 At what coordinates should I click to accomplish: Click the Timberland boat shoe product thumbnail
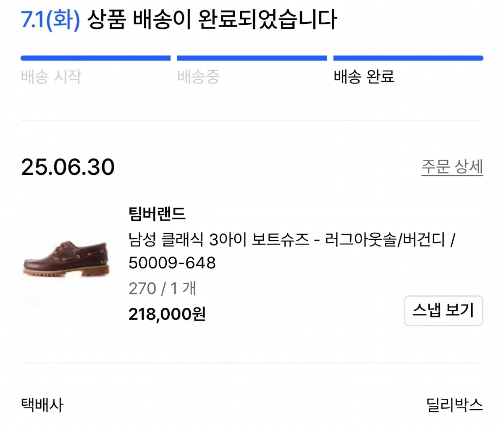67,260
